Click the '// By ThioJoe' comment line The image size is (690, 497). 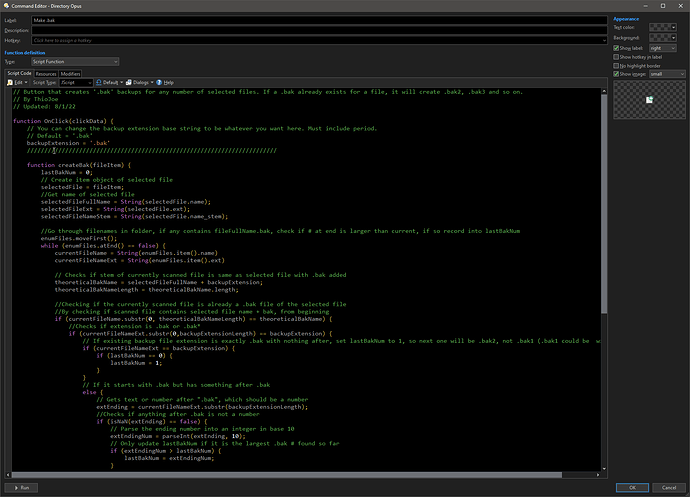tap(35, 99)
